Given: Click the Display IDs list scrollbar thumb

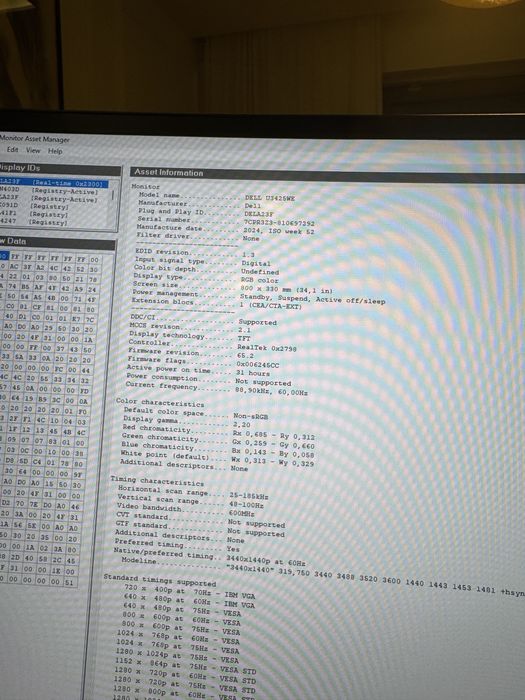Looking at the screenshot, I should coord(112,195).
